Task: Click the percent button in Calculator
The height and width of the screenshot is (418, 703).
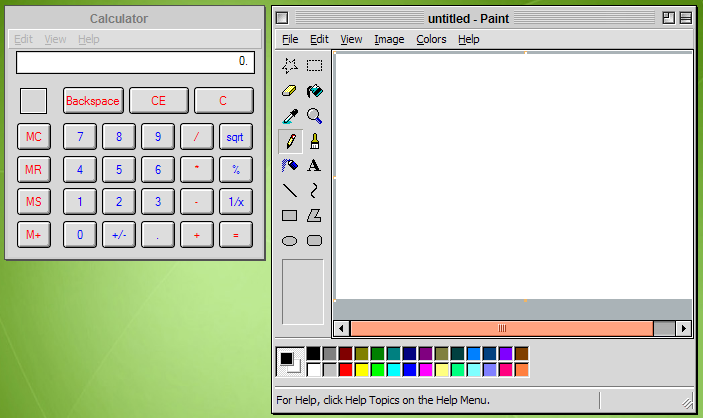Action: tap(236, 170)
